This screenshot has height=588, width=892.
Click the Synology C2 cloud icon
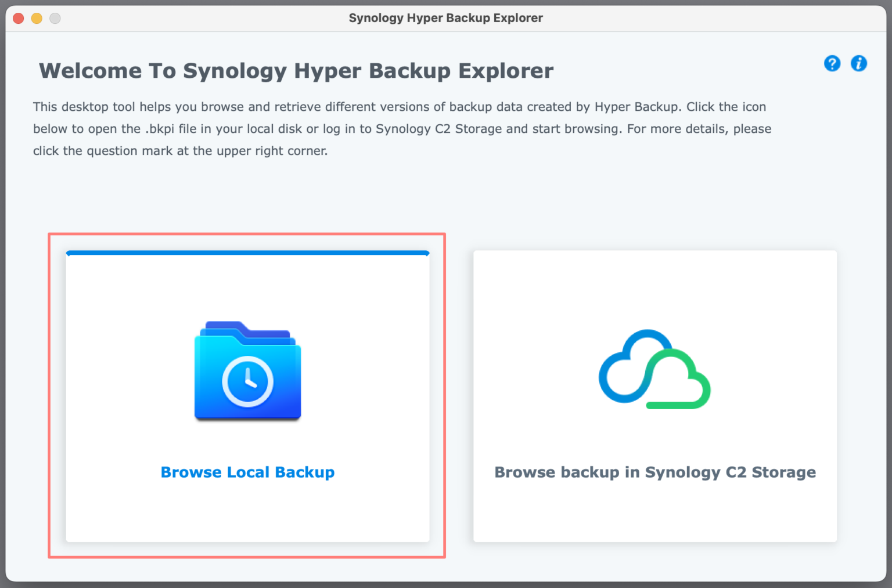coord(654,370)
